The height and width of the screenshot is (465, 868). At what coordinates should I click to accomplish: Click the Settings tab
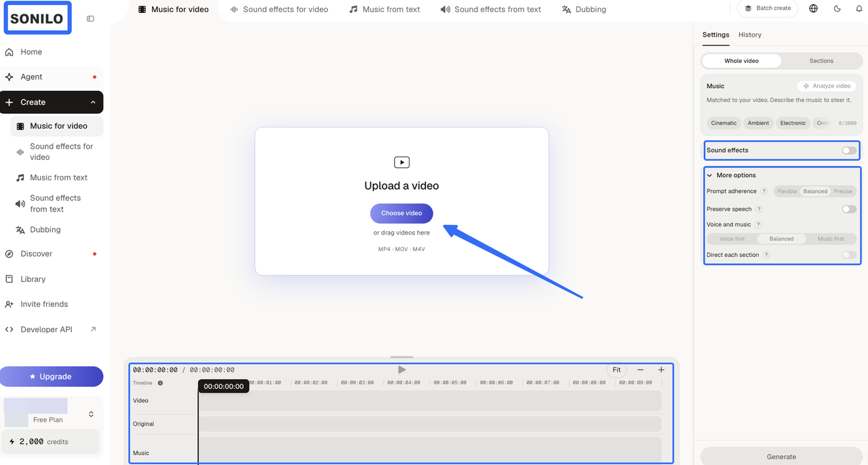[x=715, y=35]
